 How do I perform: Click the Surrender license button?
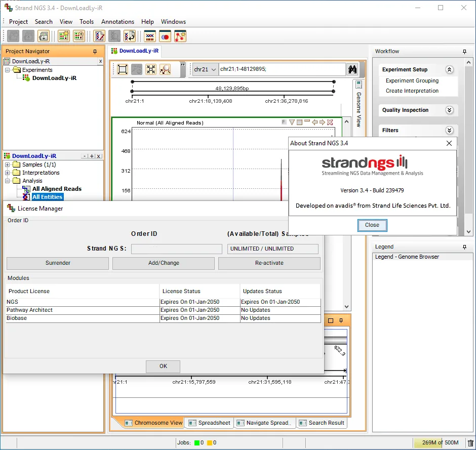(x=58, y=263)
